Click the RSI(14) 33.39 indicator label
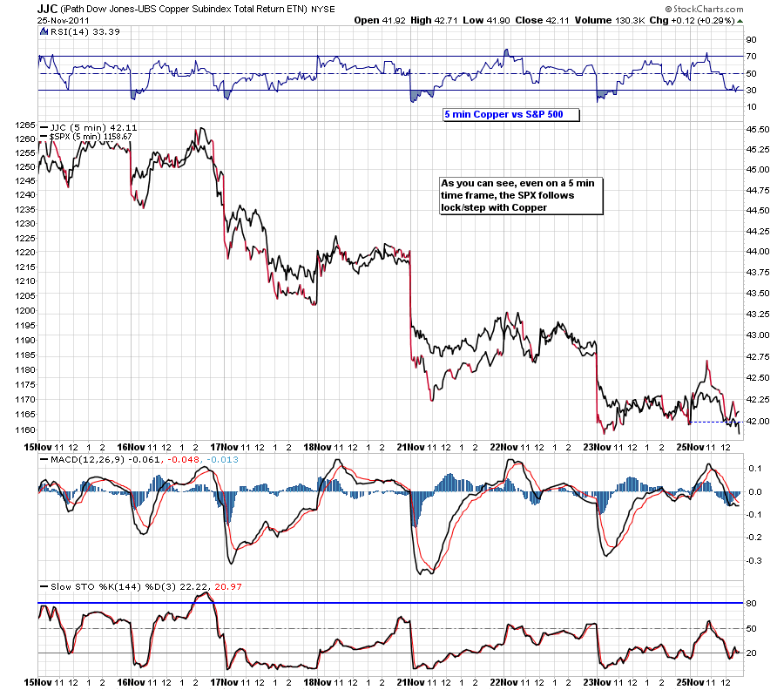Screen dimensions: 784x690 (85, 32)
